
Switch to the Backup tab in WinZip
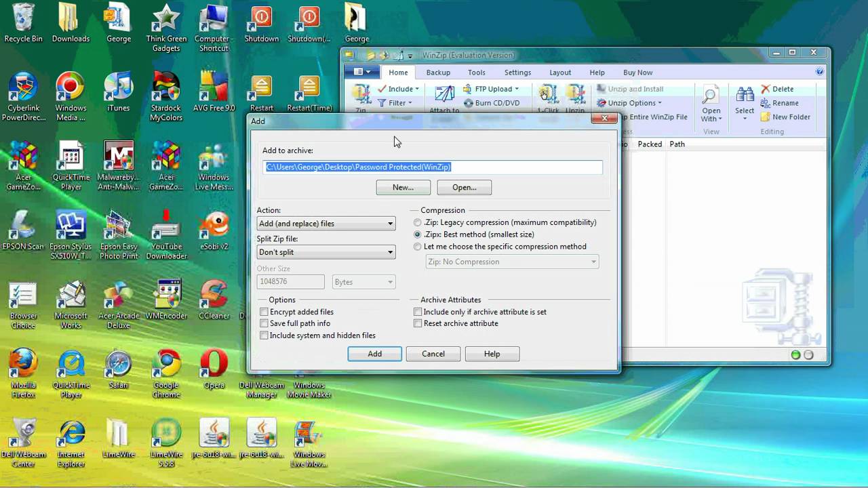[438, 73]
